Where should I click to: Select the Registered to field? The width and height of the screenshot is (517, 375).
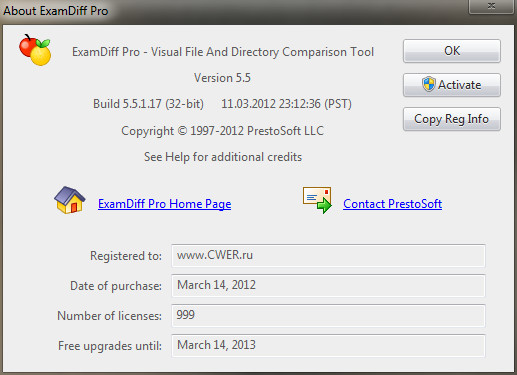click(328, 256)
